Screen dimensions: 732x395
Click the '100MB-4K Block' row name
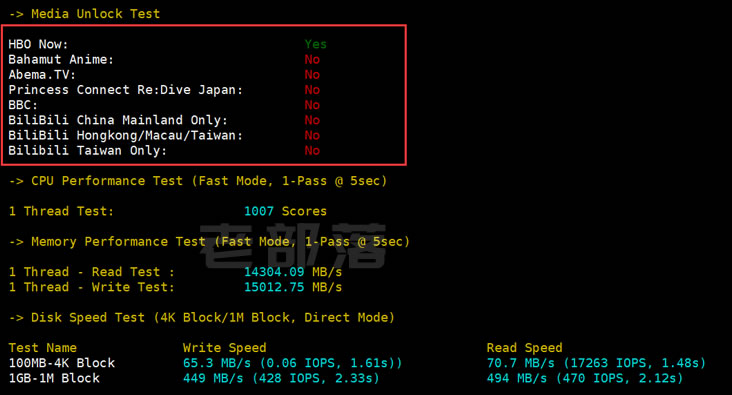tap(62, 363)
